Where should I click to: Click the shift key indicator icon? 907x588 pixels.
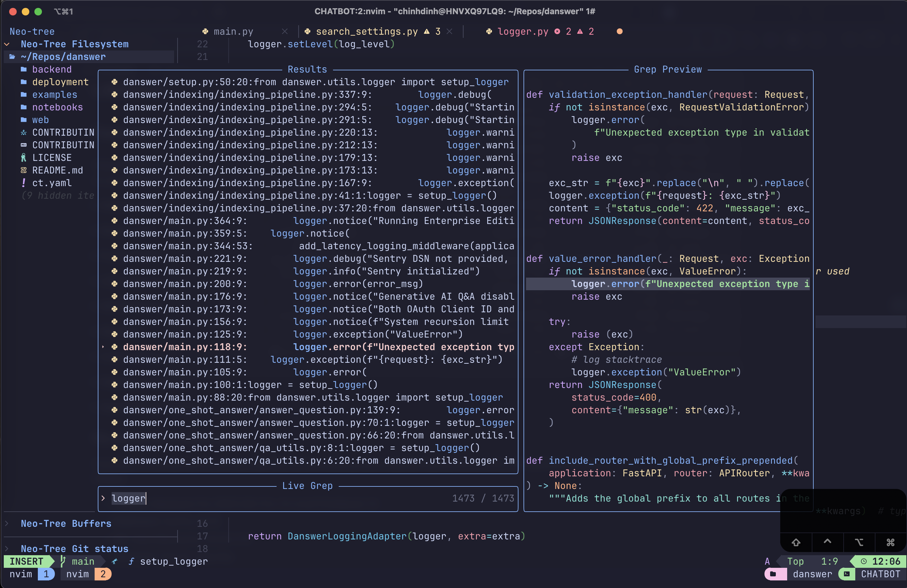[x=796, y=542]
